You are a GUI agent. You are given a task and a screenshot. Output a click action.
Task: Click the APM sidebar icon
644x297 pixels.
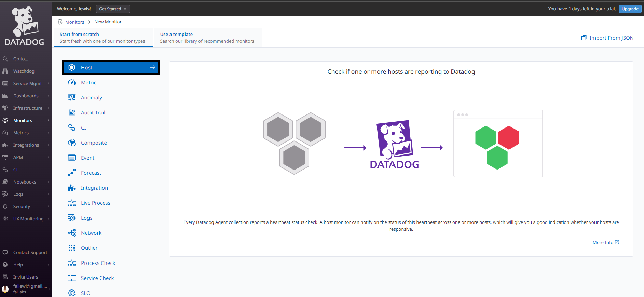click(5, 157)
